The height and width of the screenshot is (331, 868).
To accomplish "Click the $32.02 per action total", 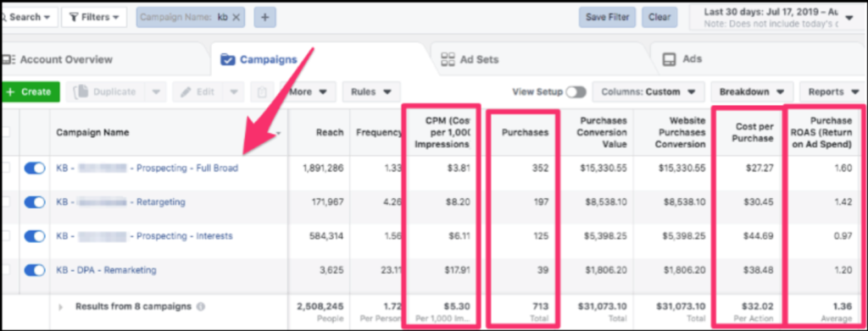I will click(758, 306).
